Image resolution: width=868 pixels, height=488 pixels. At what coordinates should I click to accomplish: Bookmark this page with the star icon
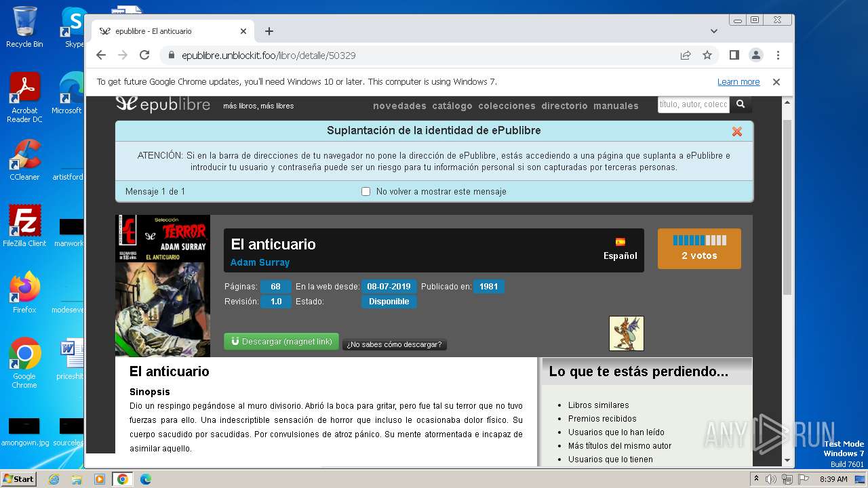pyautogui.click(x=707, y=55)
